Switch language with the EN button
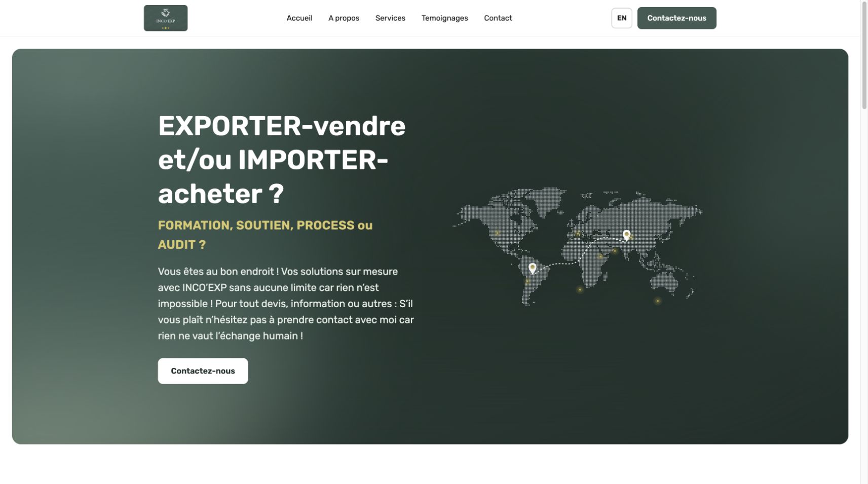868x484 pixels. click(622, 18)
